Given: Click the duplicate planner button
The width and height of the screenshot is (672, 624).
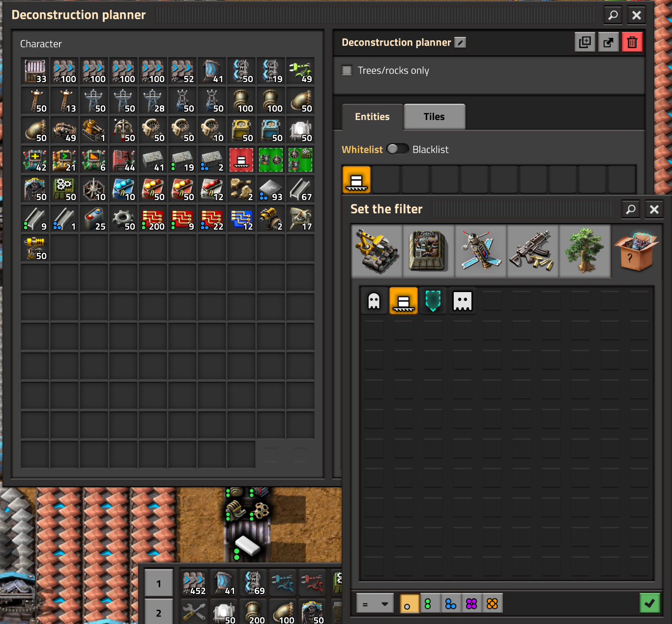Looking at the screenshot, I should (x=585, y=42).
